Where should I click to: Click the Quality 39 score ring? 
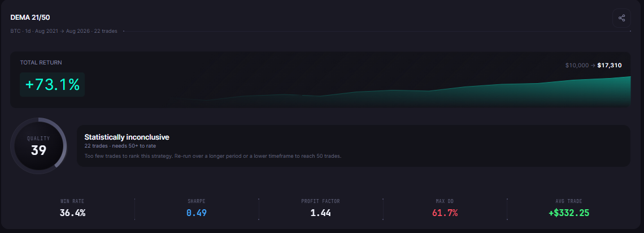(38, 146)
